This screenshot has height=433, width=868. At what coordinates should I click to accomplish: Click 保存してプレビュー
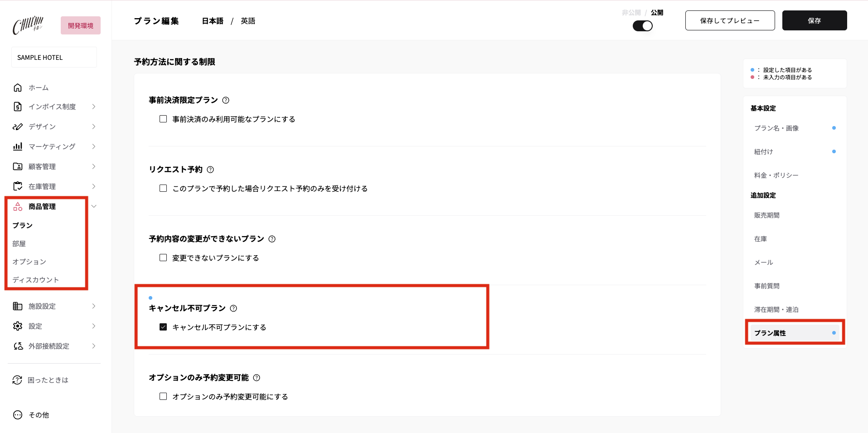coord(730,20)
